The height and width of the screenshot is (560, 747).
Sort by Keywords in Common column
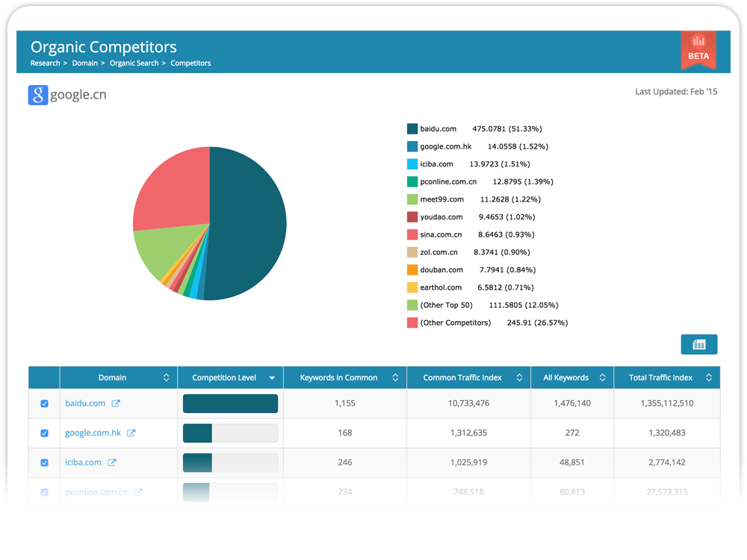click(395, 378)
